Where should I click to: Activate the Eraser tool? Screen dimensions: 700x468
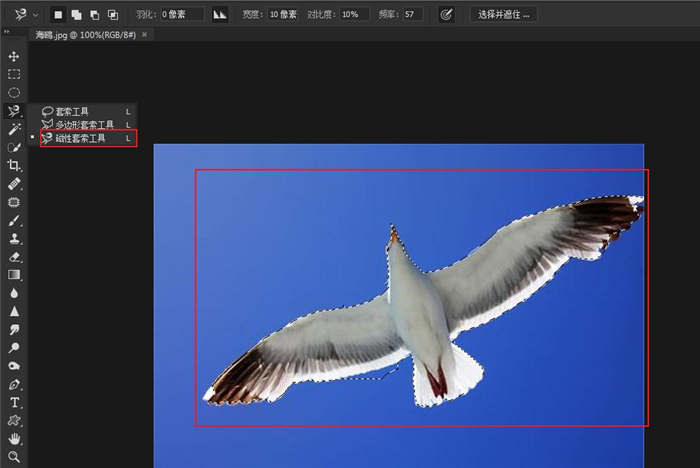[x=14, y=257]
